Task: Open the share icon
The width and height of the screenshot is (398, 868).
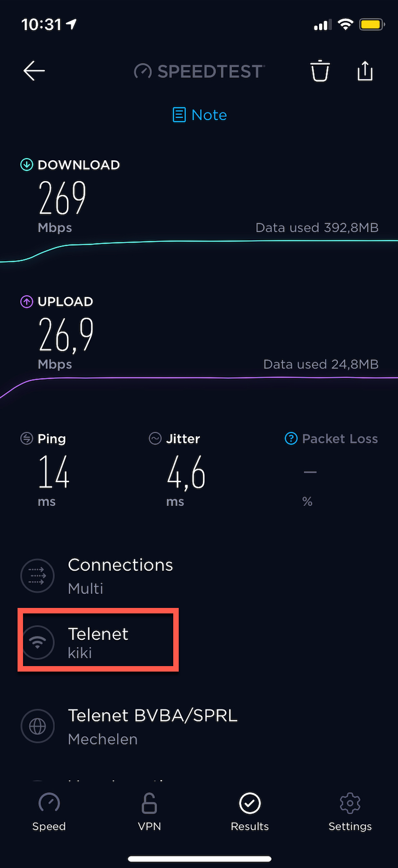Action: (365, 71)
